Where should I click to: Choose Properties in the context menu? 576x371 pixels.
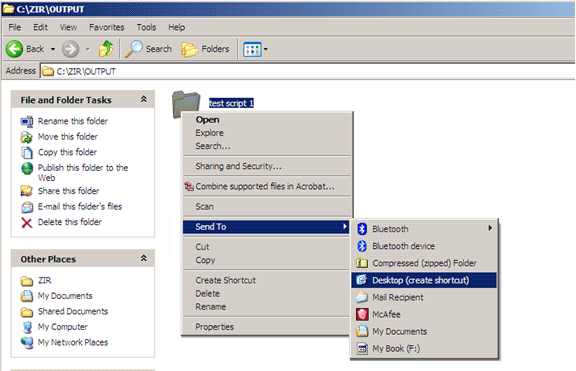click(x=266, y=327)
